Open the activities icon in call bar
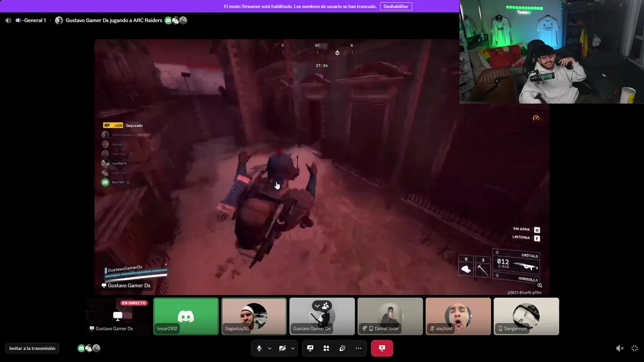Screen dimensions: 644x362 (326, 348)
